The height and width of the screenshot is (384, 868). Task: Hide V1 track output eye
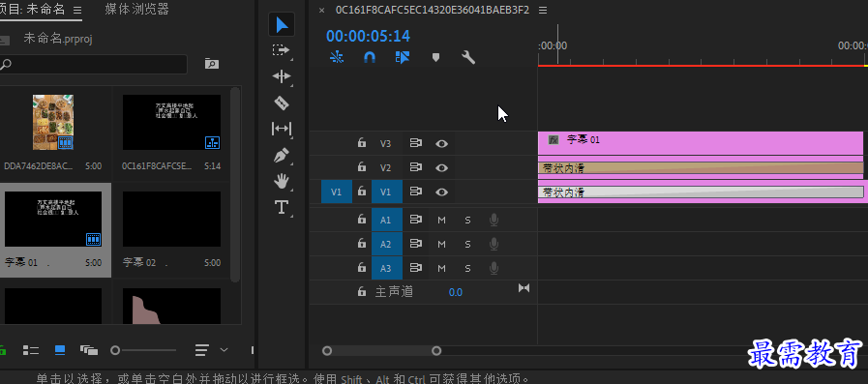click(441, 192)
